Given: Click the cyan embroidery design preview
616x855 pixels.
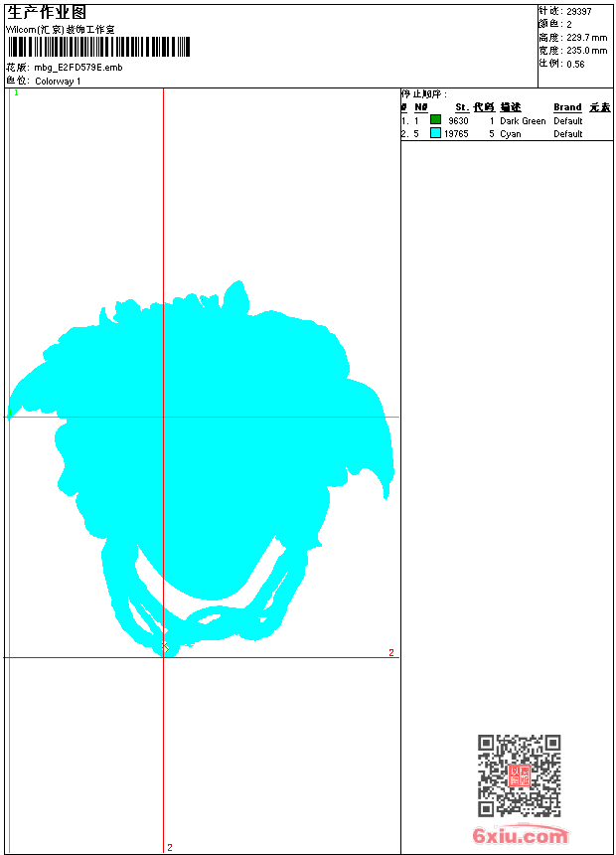Looking at the screenshot, I should (x=201, y=468).
